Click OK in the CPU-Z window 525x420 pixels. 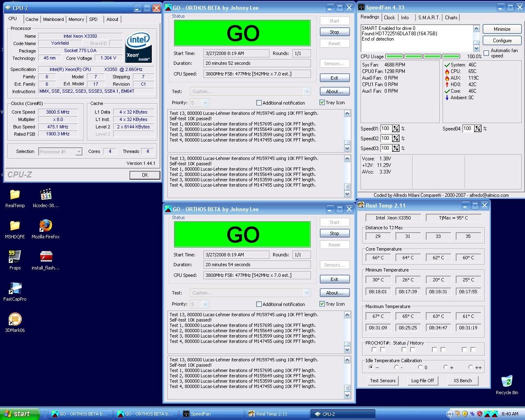pyautogui.click(x=145, y=175)
